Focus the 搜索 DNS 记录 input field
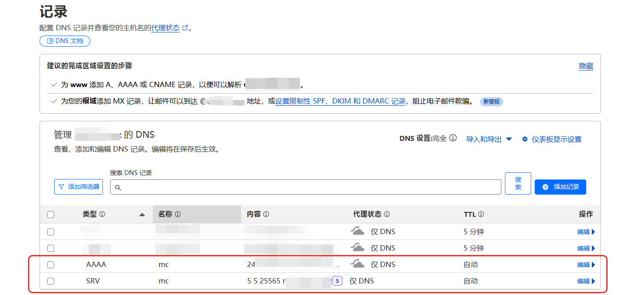 tap(306, 187)
